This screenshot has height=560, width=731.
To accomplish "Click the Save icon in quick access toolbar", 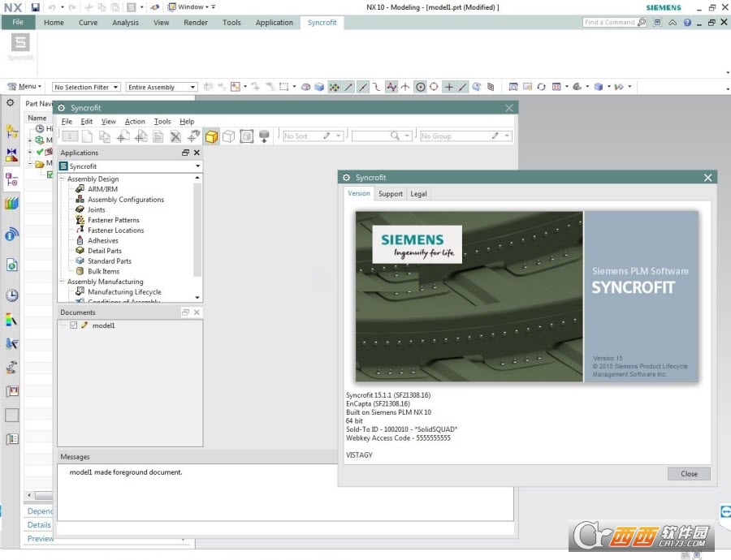I will click(x=35, y=7).
